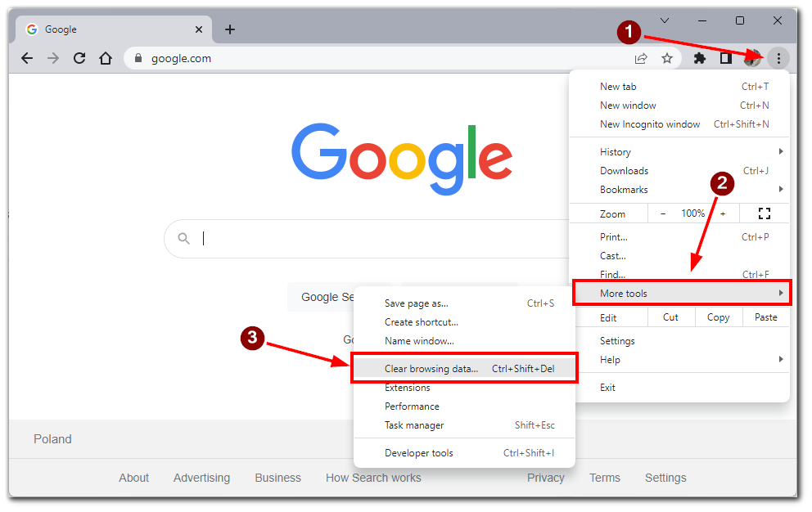This screenshot has height=512, width=812.
Task: Select Create shortcut...
Action: point(464,322)
